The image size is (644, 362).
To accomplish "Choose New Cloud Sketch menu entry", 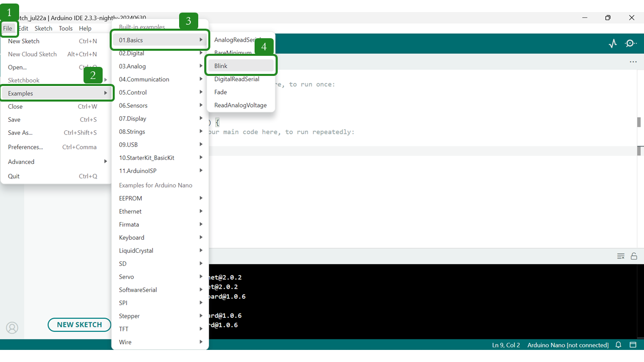I will 55,54.
